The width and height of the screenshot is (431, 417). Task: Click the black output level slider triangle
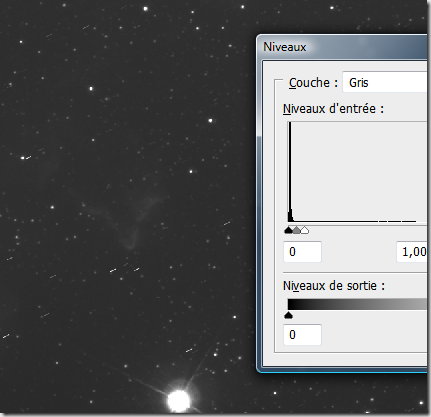coord(289,315)
